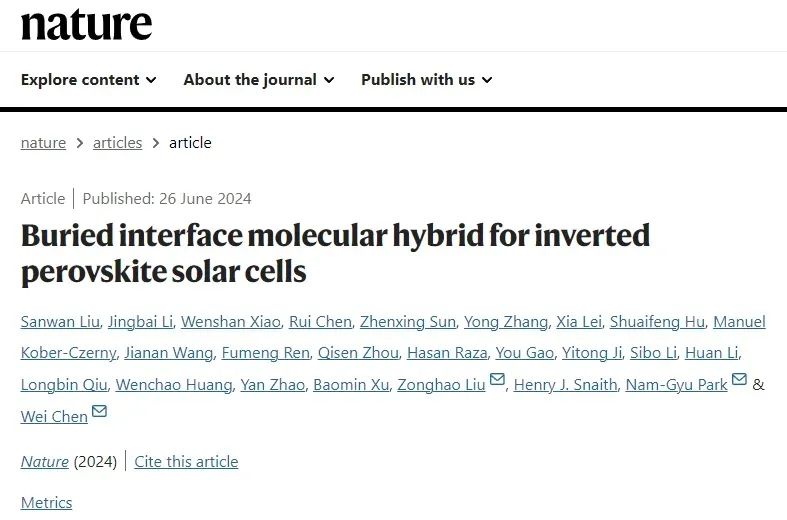Open the Cite this article link
This screenshot has height=520, width=787.
186,462
